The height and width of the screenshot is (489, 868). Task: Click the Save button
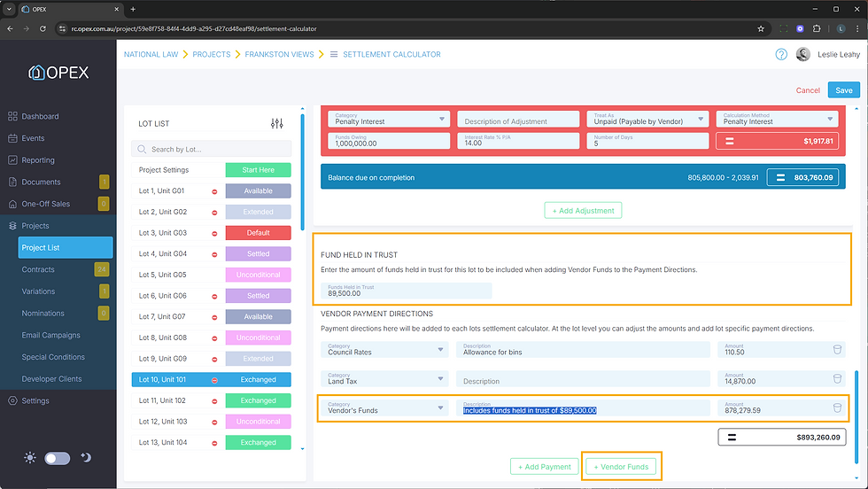coord(843,90)
